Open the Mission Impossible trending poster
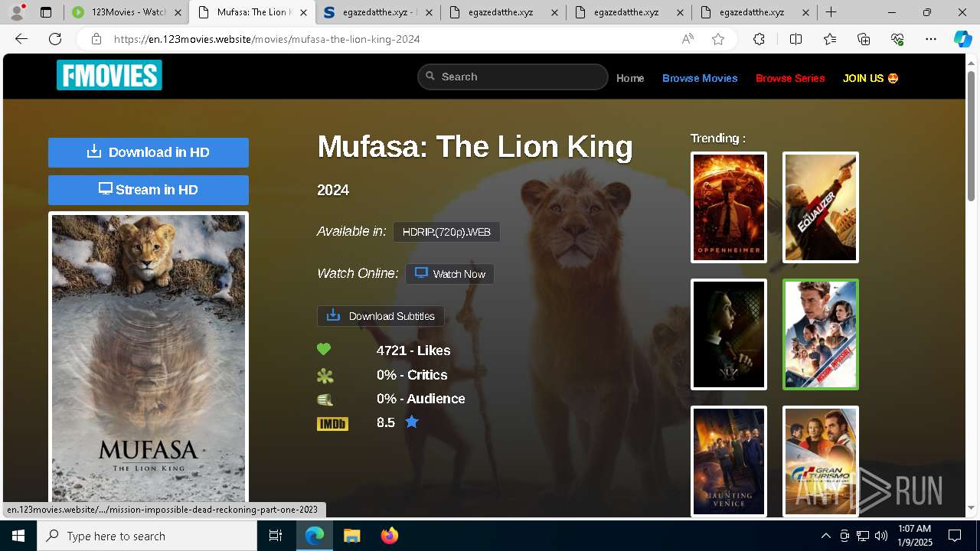This screenshot has height=551, width=980. 821,334
